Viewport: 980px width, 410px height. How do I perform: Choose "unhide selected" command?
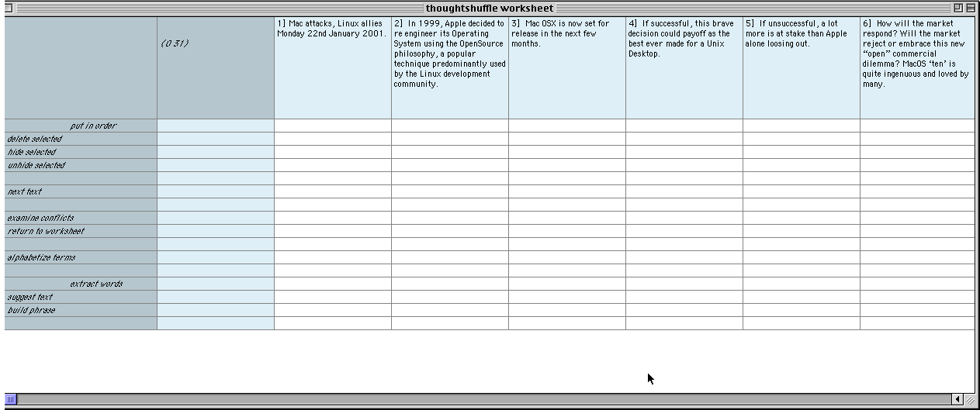point(36,165)
